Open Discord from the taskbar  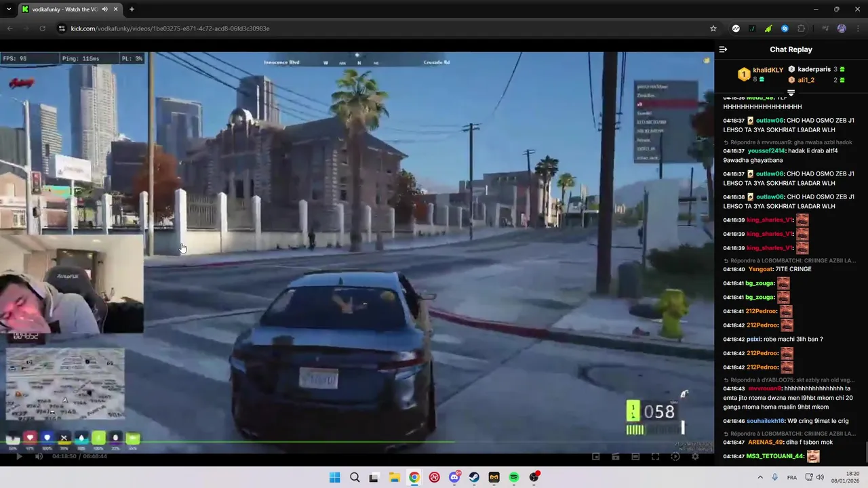(x=454, y=477)
